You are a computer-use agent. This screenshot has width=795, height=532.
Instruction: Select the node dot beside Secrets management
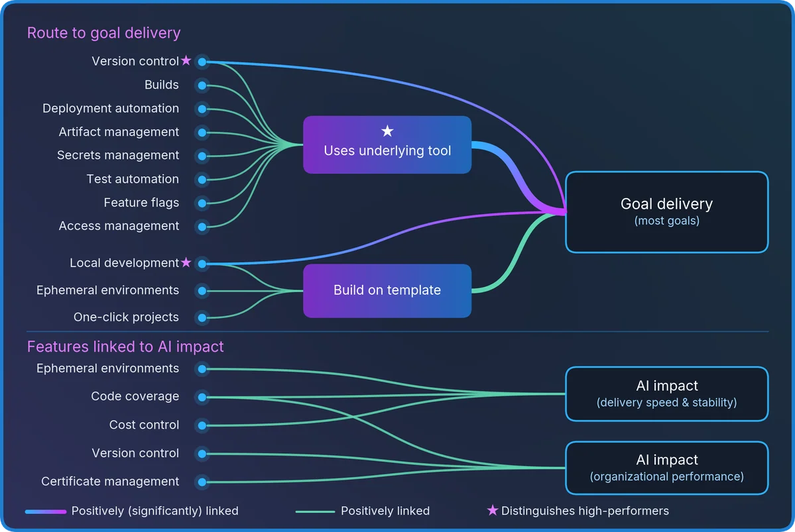tap(202, 156)
